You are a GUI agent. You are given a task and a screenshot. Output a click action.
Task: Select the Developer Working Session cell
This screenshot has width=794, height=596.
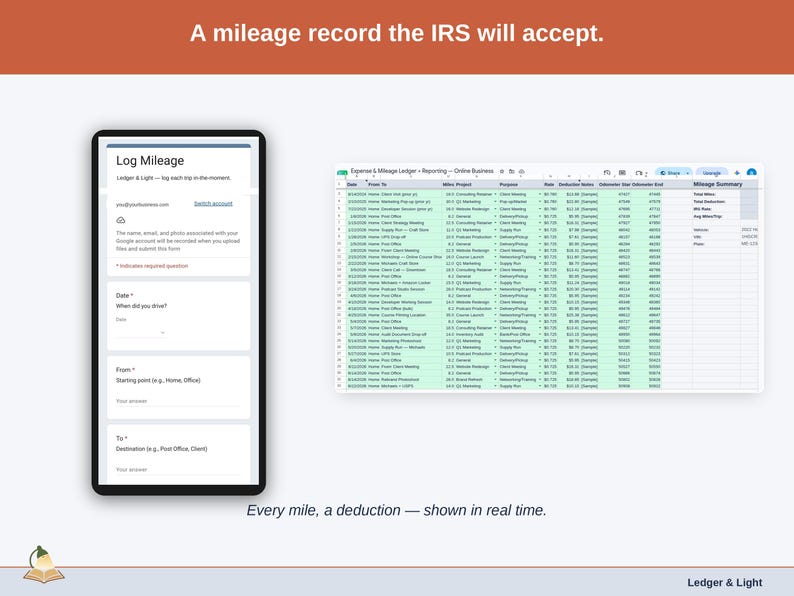coord(411,302)
